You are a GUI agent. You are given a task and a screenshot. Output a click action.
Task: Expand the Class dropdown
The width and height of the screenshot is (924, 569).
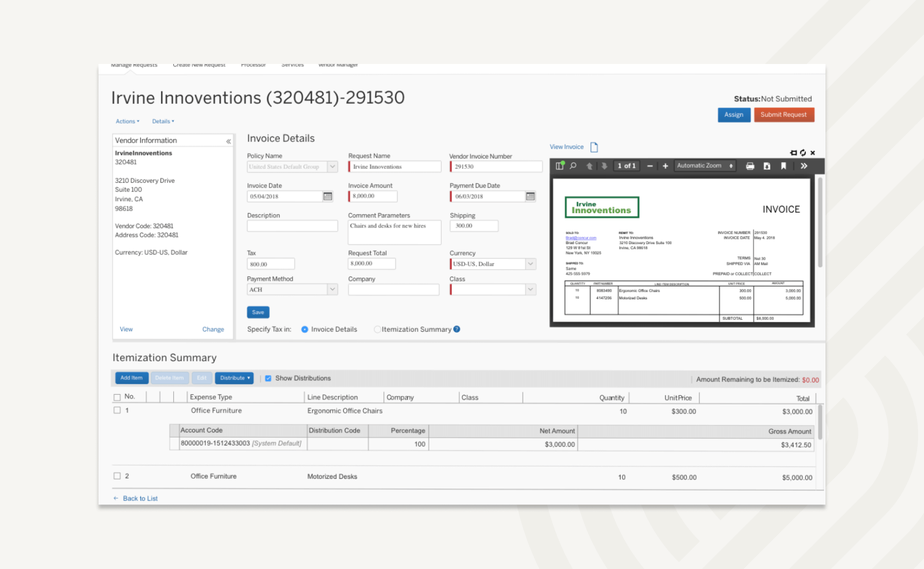tap(530, 289)
